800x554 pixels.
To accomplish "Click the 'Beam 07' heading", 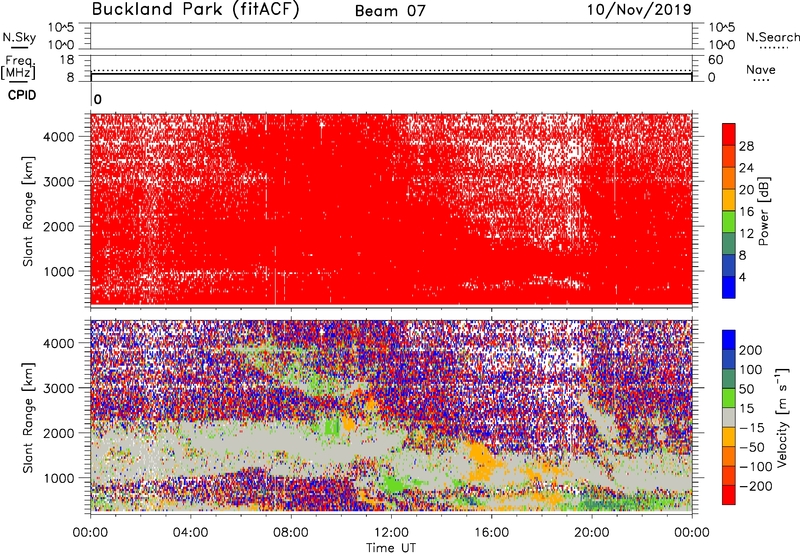I will pyautogui.click(x=390, y=11).
